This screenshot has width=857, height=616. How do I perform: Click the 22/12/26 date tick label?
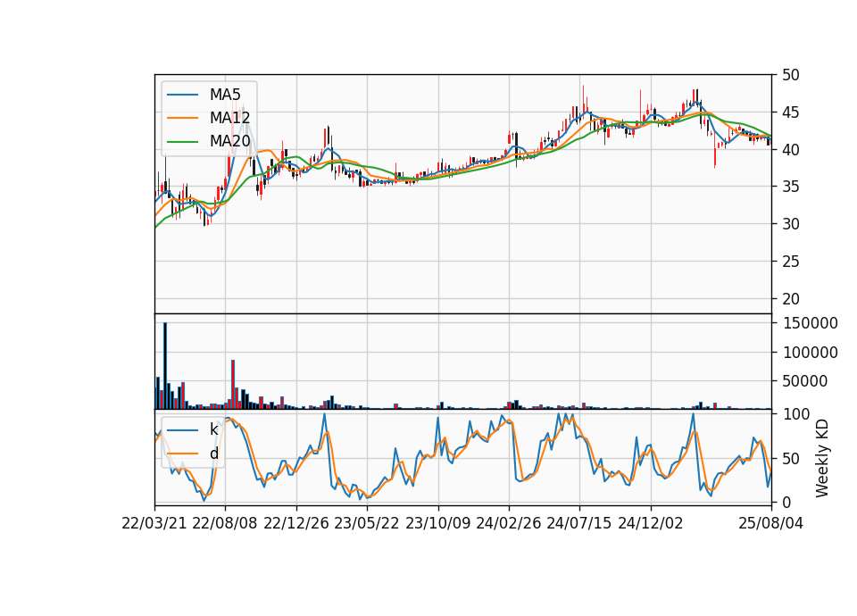click(296, 524)
